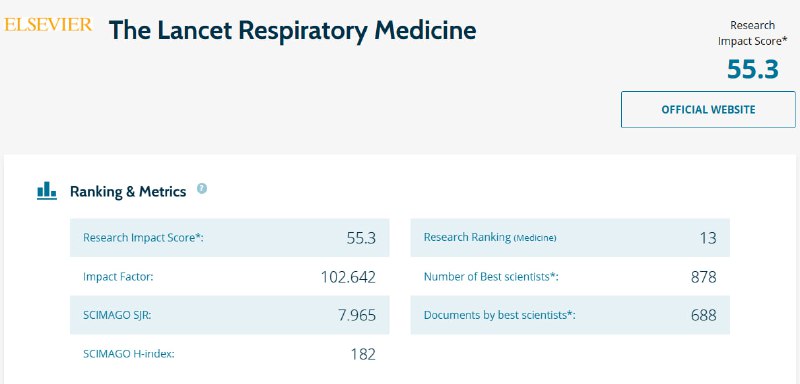Click the SCIMAGO H-index value 182

click(x=363, y=354)
